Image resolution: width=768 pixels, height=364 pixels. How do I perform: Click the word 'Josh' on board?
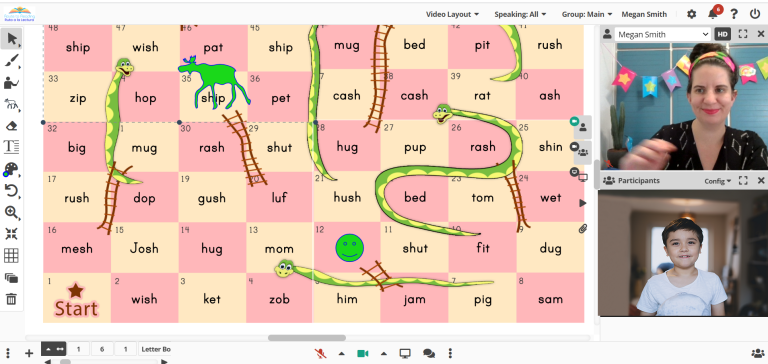click(144, 248)
